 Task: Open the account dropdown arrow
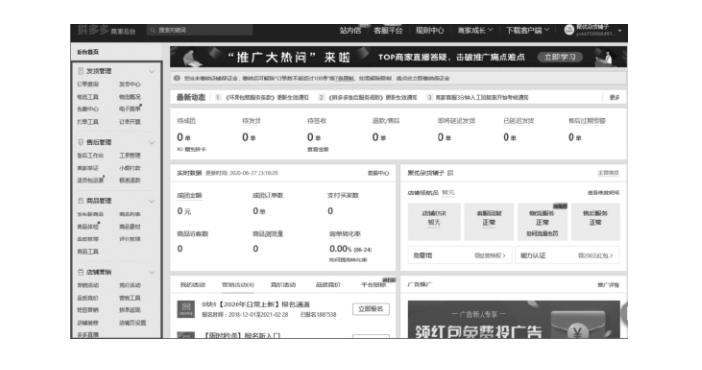click(x=620, y=31)
